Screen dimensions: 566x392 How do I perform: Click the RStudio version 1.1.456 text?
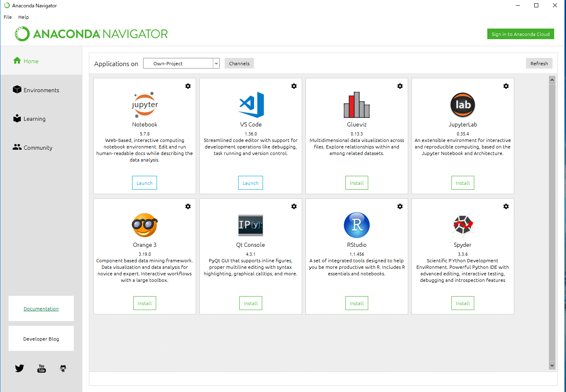click(x=357, y=254)
